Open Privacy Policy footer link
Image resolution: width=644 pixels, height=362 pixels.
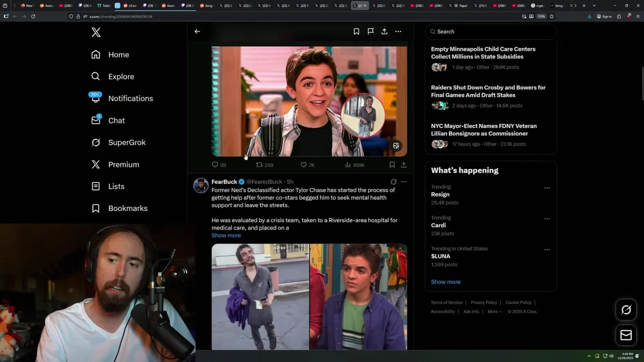pyautogui.click(x=484, y=303)
